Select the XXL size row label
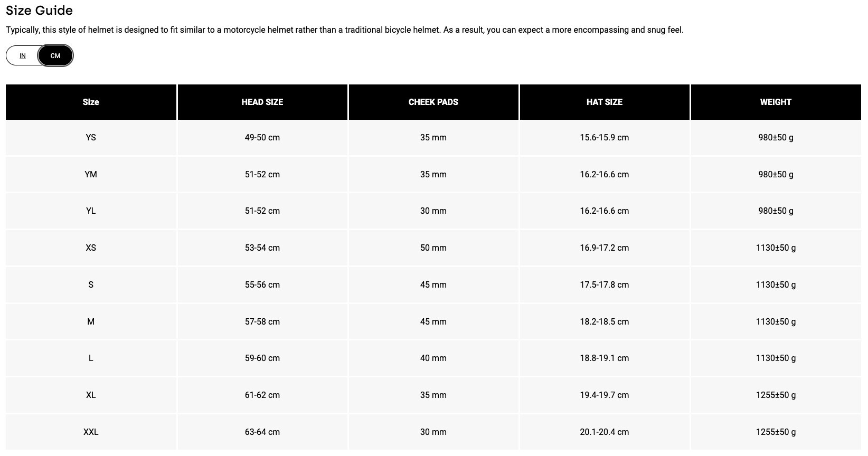Image resolution: width=868 pixels, height=456 pixels. 91,432
